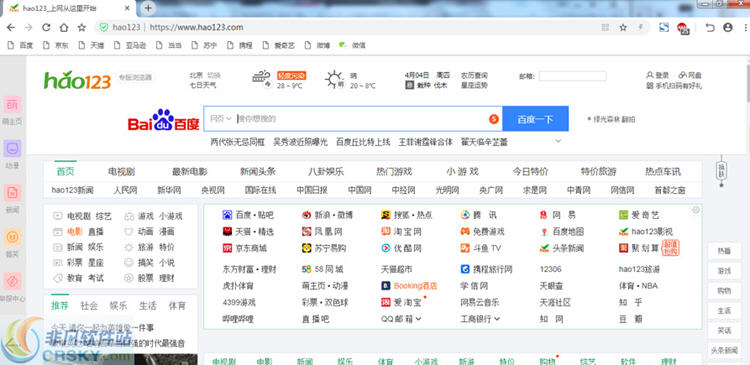Open the orange 搞笑 sidebar icon
Image resolution: width=750 pixels, height=365 pixels.
point(12,237)
